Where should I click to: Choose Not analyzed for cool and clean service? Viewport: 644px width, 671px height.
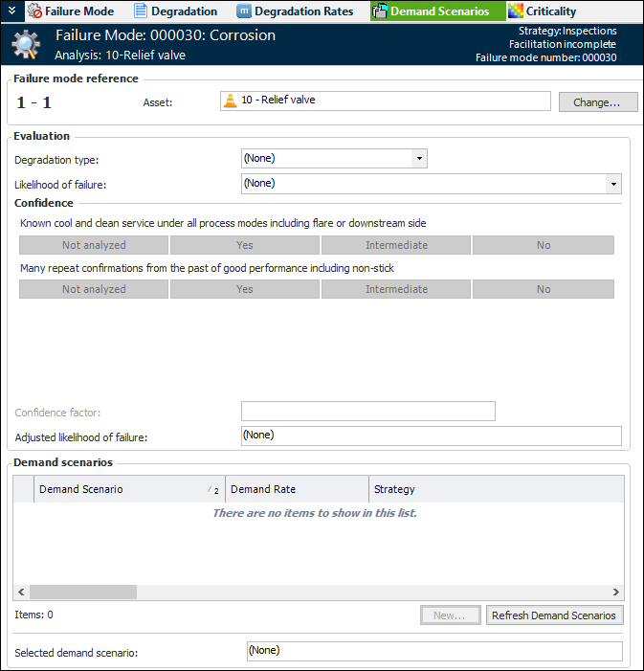click(x=94, y=245)
